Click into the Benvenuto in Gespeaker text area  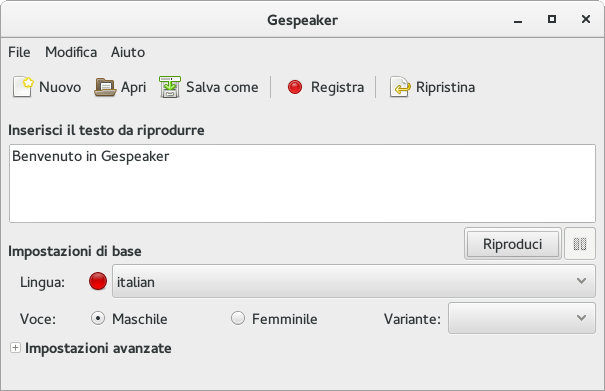pyautogui.click(x=302, y=183)
